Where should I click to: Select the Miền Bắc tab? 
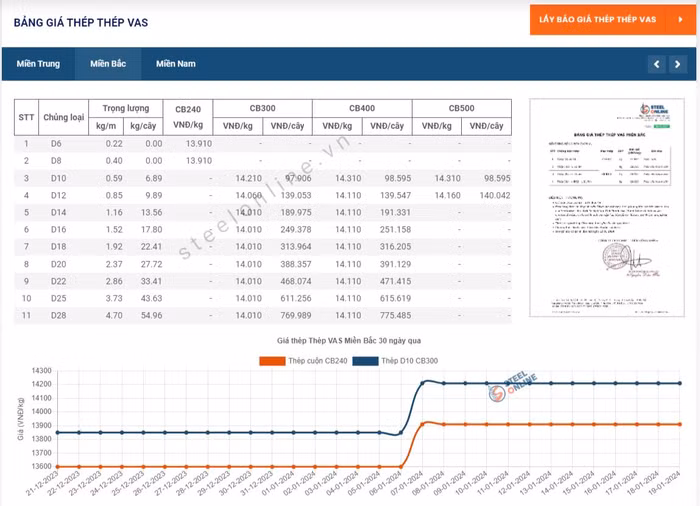(x=108, y=64)
